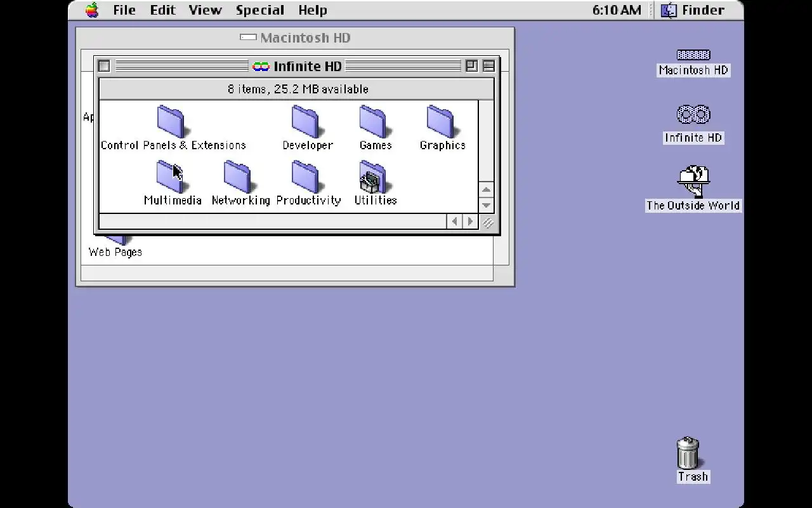Click the Utilities folder name label
The width and height of the screenshot is (812, 508).
point(376,200)
